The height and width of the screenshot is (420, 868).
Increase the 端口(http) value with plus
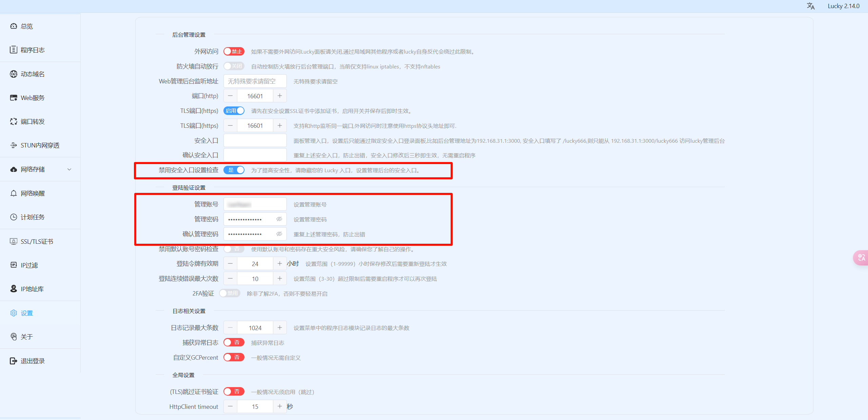coord(280,96)
